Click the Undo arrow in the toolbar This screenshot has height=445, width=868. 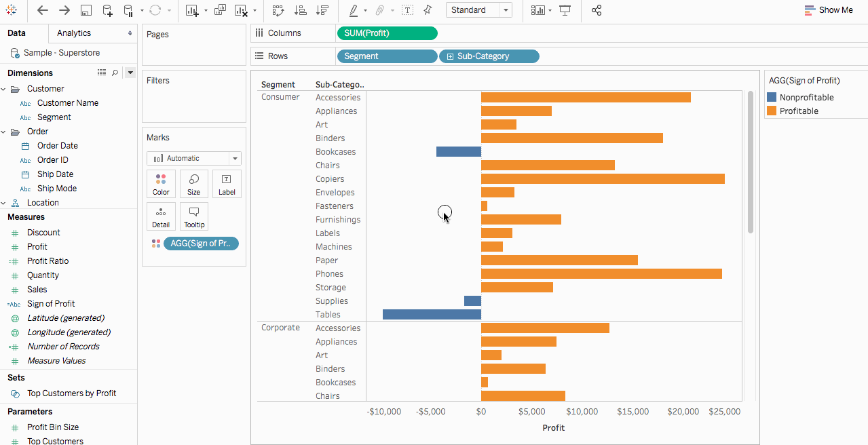[43, 10]
